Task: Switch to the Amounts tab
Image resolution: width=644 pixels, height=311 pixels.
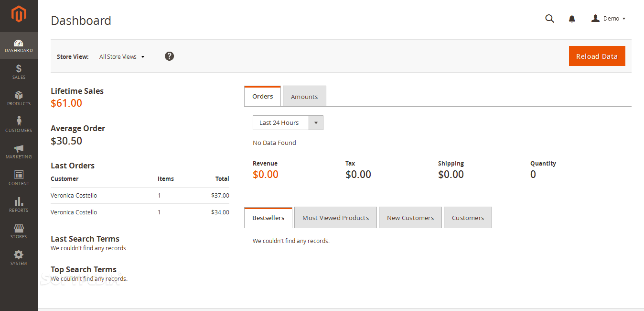Action: 304,96
